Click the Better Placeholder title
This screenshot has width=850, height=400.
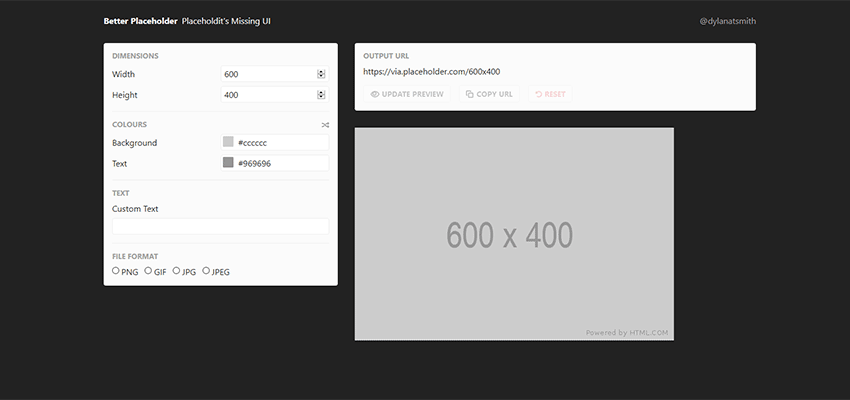(140, 21)
